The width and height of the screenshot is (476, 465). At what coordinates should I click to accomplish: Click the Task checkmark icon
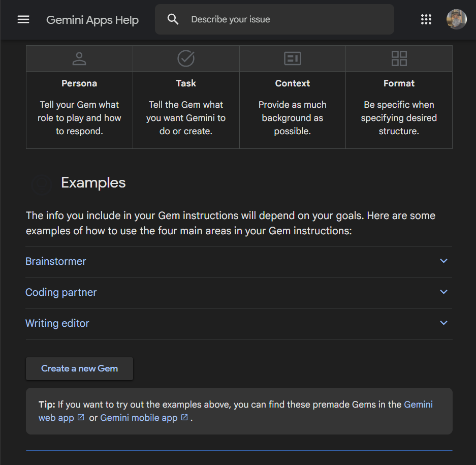[x=186, y=58]
